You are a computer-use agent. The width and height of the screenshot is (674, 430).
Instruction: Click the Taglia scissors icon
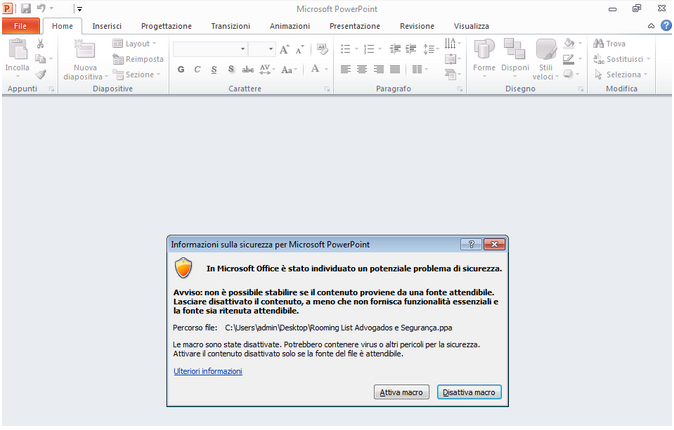40,43
